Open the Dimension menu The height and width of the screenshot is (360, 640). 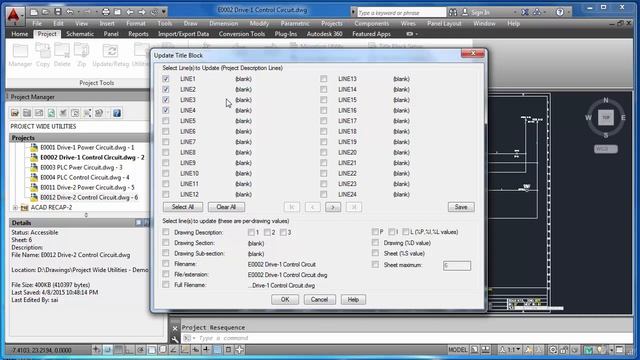[x=223, y=23]
